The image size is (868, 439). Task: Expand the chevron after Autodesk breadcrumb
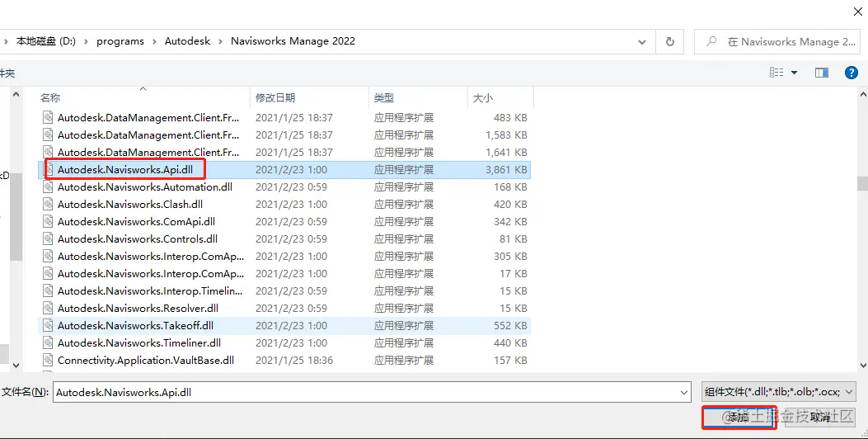click(221, 41)
